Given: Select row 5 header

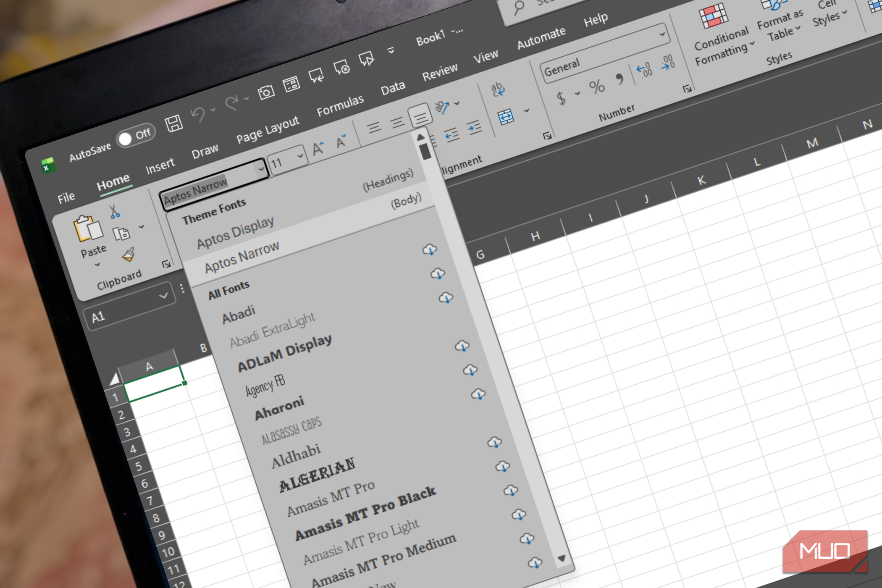Looking at the screenshot, I should 138,466.
